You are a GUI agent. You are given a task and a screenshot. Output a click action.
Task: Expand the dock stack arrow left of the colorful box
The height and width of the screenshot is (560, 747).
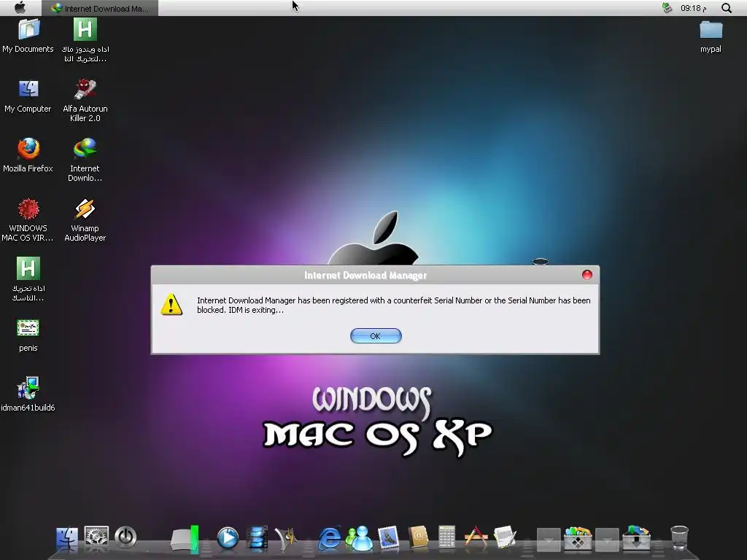tap(549, 540)
